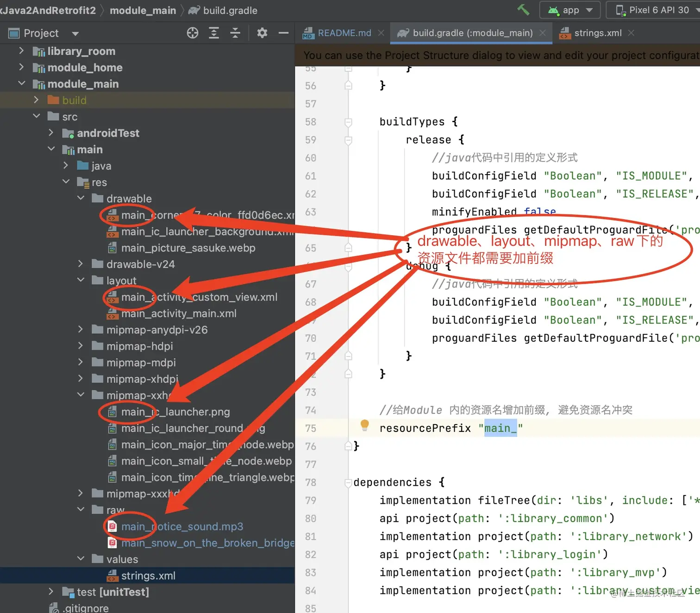The width and height of the screenshot is (700, 613).
Task: Click fold marker at line 78 dependencies
Action: tap(348, 483)
